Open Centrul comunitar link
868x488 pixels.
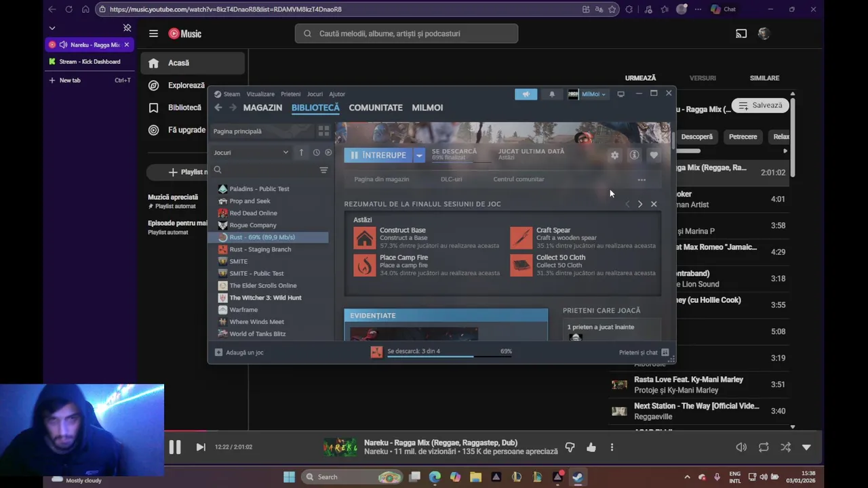click(x=519, y=180)
